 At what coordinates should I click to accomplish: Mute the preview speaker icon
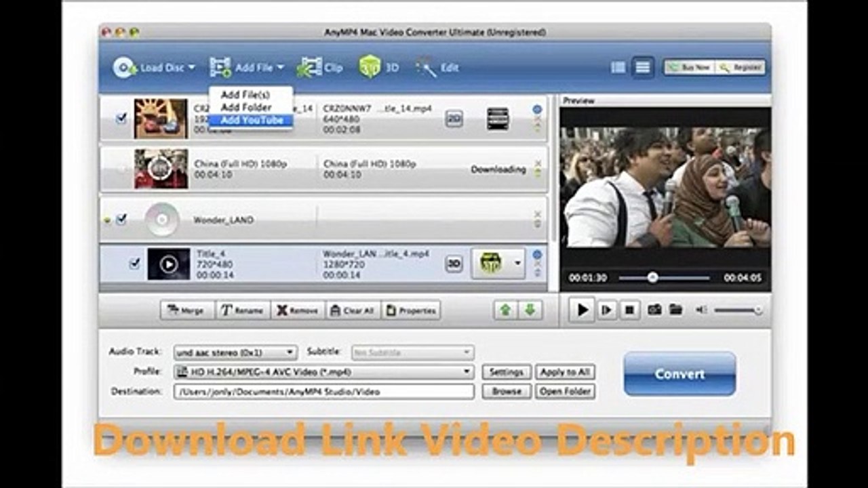(702, 310)
